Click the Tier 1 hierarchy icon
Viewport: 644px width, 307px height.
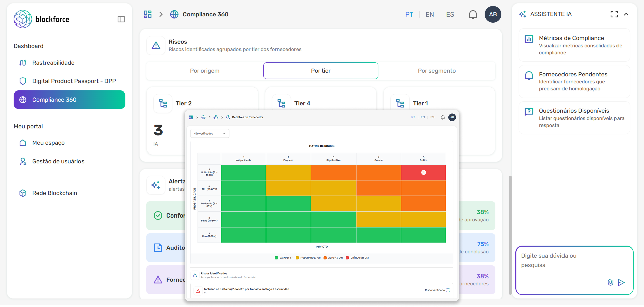(x=400, y=103)
